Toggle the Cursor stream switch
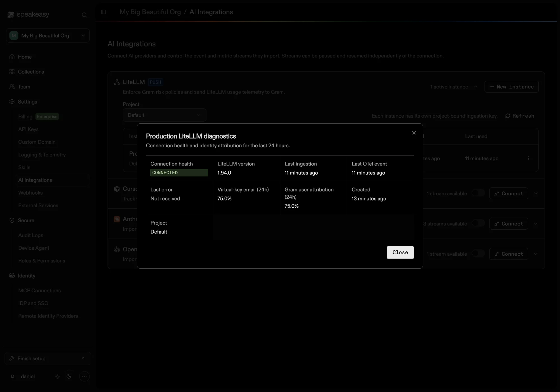The width and height of the screenshot is (560, 392). 478,193
